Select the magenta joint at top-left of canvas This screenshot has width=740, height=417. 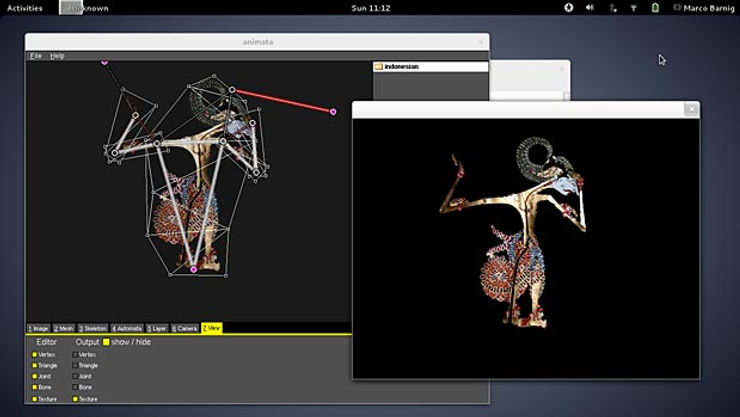coord(104,62)
